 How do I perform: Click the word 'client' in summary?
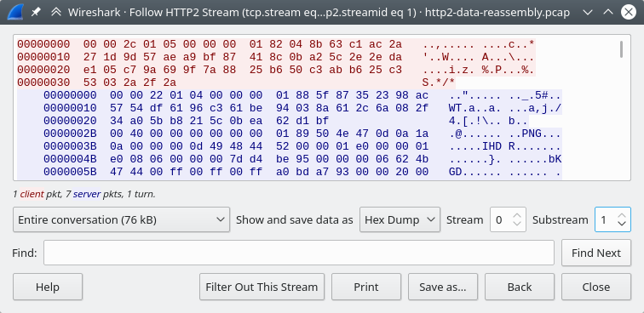pos(32,194)
